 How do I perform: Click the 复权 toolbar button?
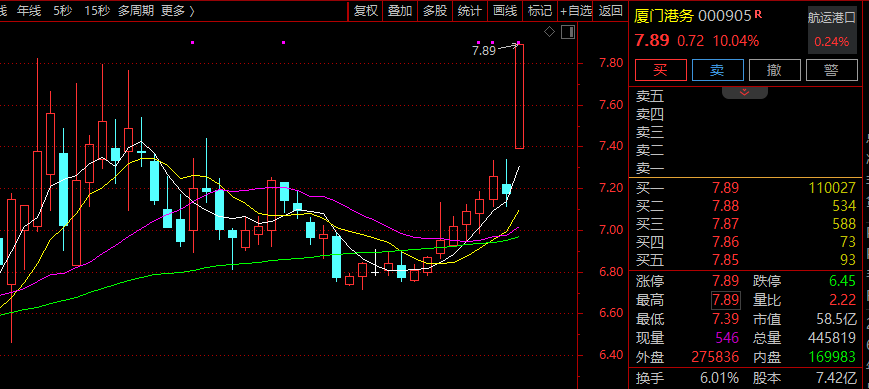pyautogui.click(x=366, y=11)
